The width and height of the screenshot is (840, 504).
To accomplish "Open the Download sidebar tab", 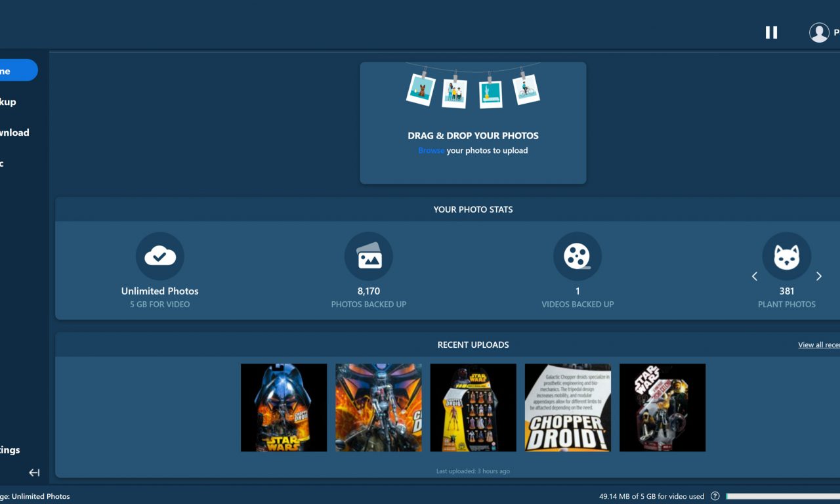I will [14, 133].
